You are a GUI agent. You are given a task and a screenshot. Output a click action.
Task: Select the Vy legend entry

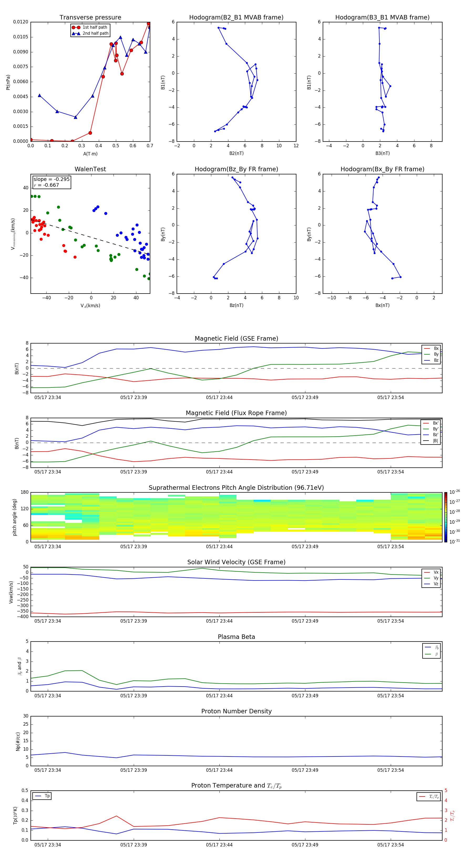[x=431, y=578]
